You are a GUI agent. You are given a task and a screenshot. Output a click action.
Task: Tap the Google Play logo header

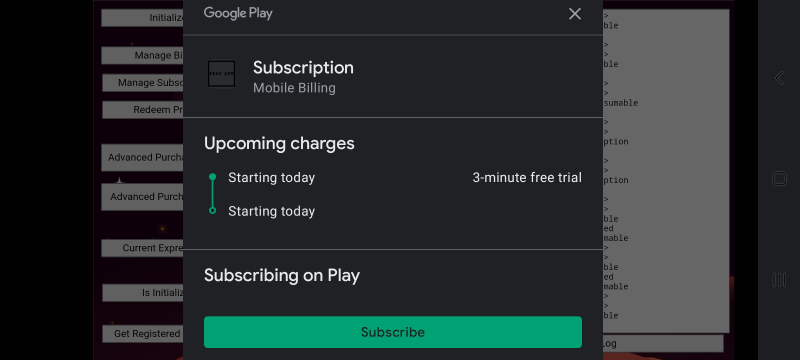pos(238,13)
